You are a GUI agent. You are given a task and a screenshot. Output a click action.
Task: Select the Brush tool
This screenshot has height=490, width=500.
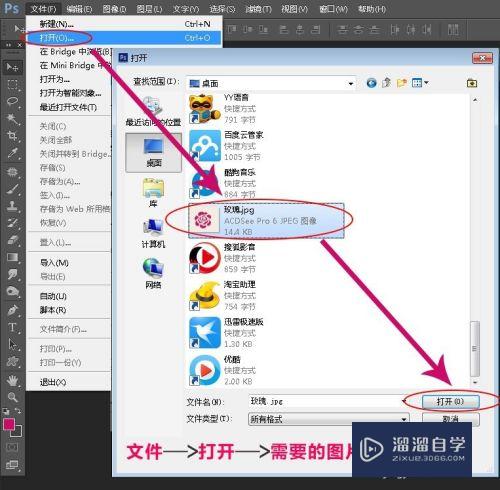(x=13, y=189)
